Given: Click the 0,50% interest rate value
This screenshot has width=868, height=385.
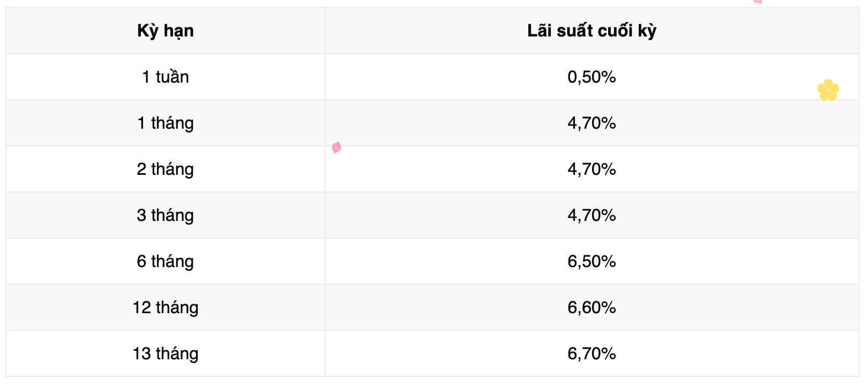Looking at the screenshot, I should (592, 77).
